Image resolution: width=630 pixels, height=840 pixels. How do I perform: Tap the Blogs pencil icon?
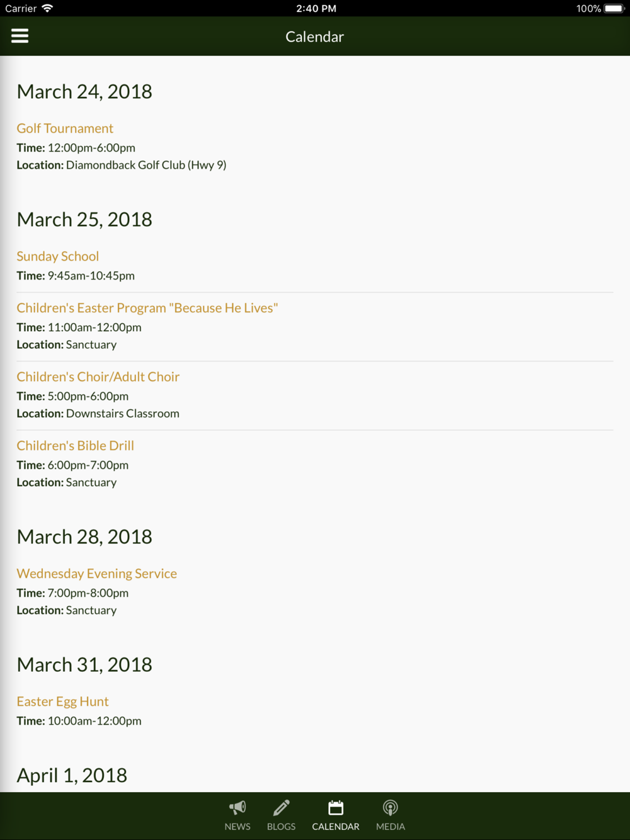[281, 807]
